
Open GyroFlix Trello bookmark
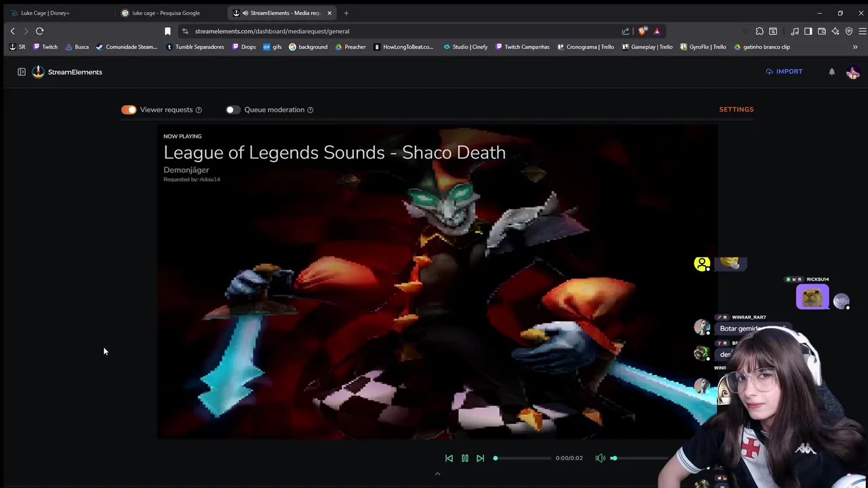tap(703, 47)
